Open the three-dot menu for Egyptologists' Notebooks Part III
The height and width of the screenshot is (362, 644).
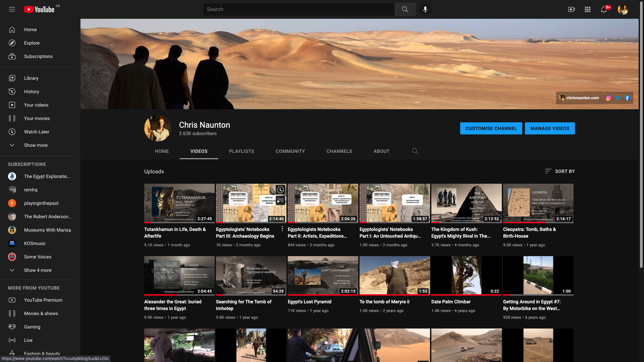[x=282, y=229]
